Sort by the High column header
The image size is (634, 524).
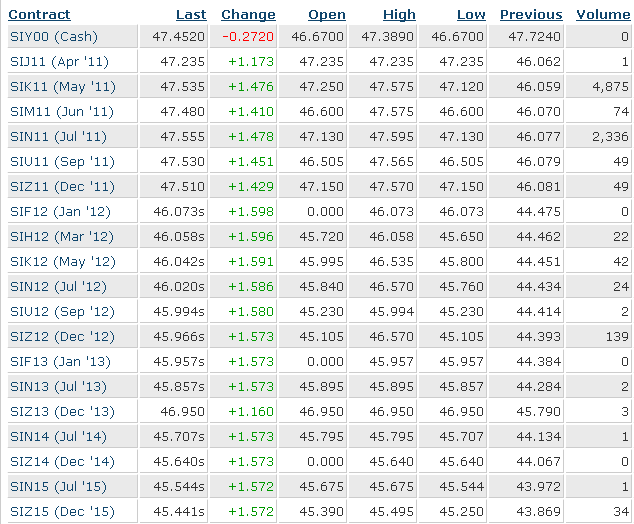pyautogui.click(x=399, y=15)
